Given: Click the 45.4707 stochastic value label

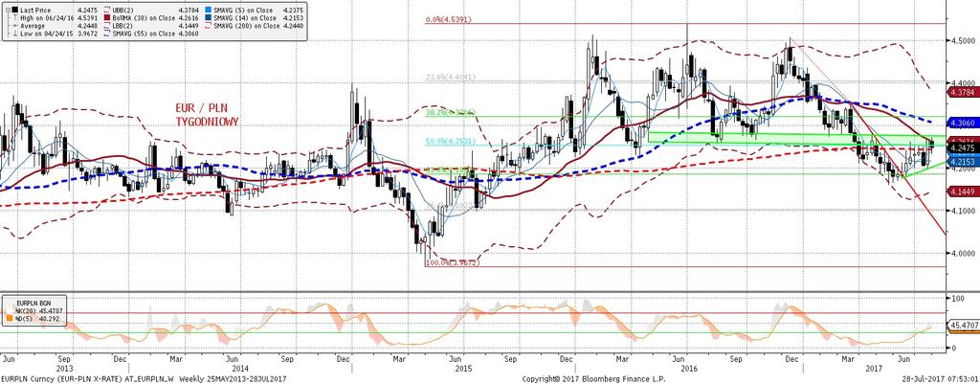Looking at the screenshot, I should point(963,326).
